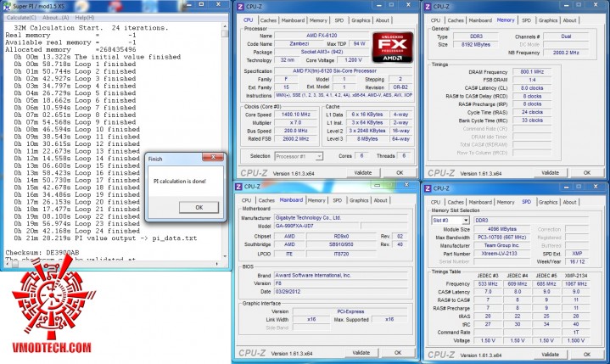610x364 pixels.
Task: Switch to Mainboard tab in the CPU window
Action: (293, 20)
